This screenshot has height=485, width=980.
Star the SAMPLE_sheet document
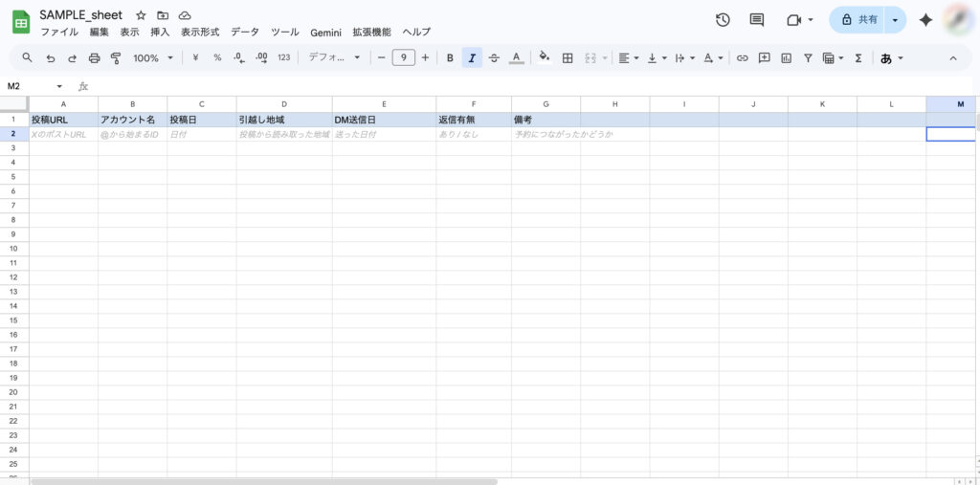click(141, 15)
